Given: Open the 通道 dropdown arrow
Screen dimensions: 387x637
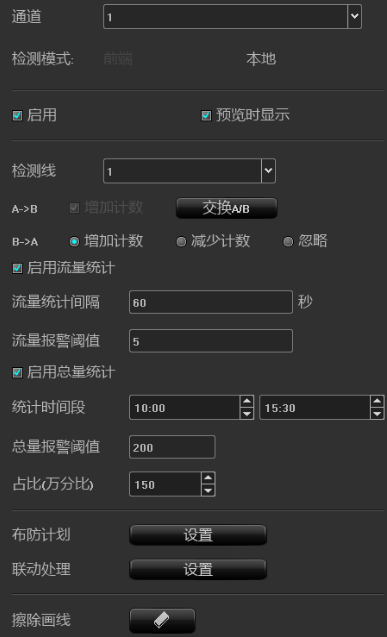Looking at the screenshot, I should [355, 17].
